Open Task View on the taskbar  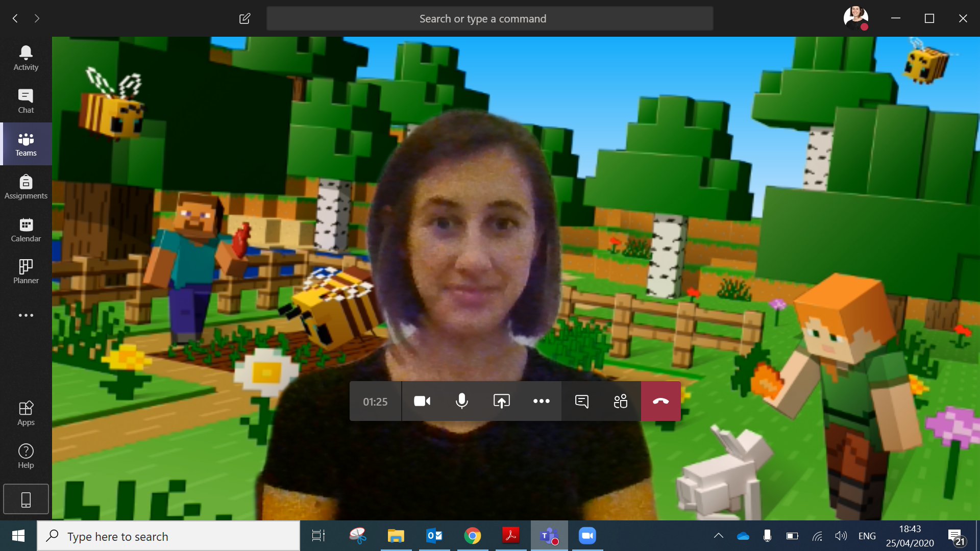(318, 536)
